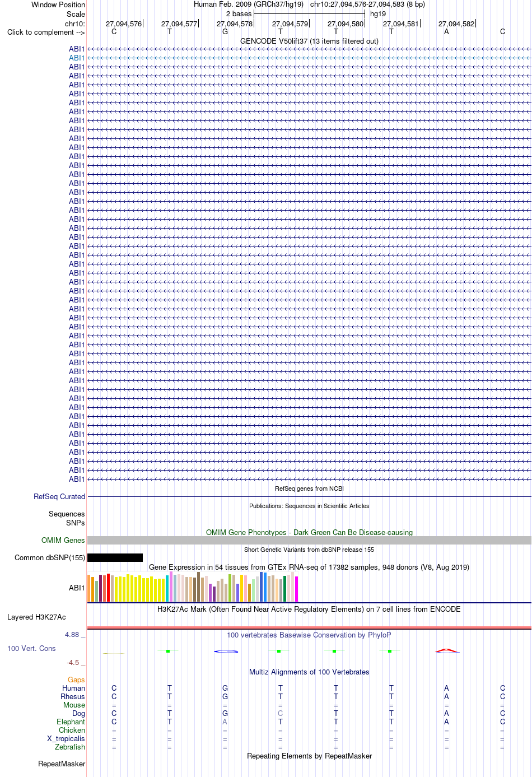Click the 100 Vert. Cons track label
Viewport: 532px width, 777px height.
[x=31, y=648]
